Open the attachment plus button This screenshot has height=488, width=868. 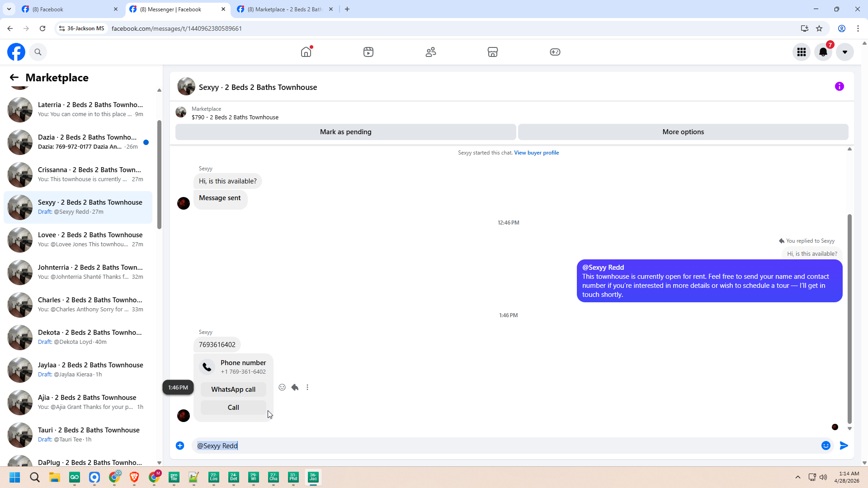(x=180, y=446)
